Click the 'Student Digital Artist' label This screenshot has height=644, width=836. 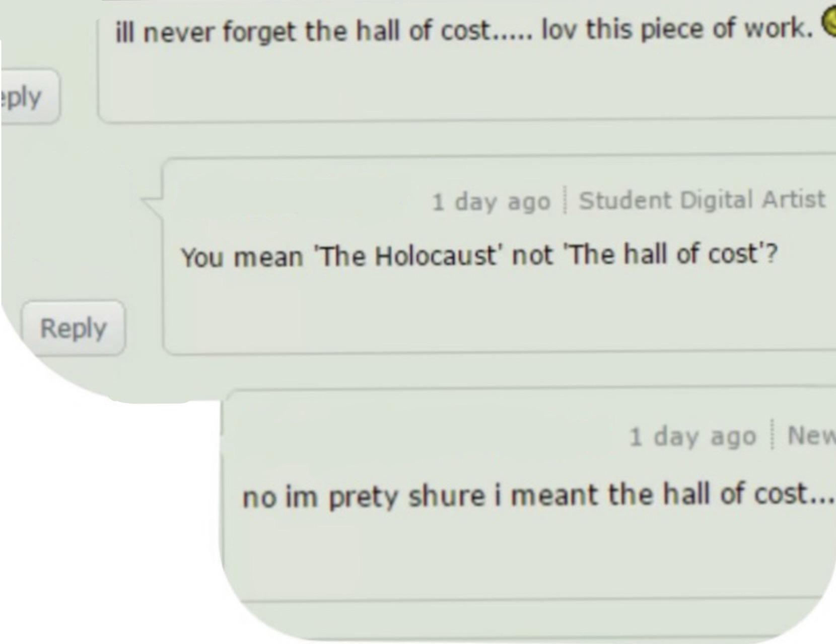[x=702, y=199]
